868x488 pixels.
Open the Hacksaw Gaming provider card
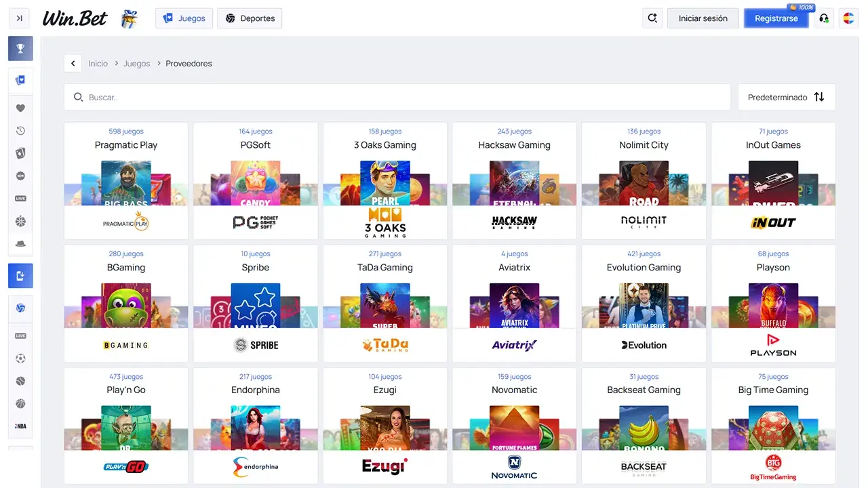pos(515,180)
